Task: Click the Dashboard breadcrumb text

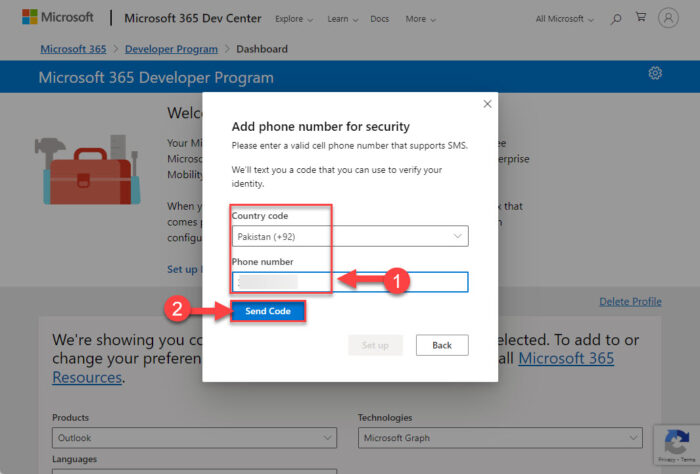Action: (x=262, y=49)
